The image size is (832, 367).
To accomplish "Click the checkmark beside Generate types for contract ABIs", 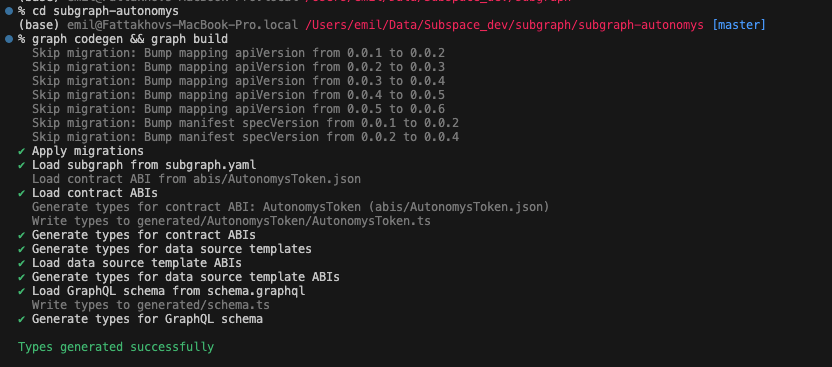I will pyautogui.click(x=22, y=235).
